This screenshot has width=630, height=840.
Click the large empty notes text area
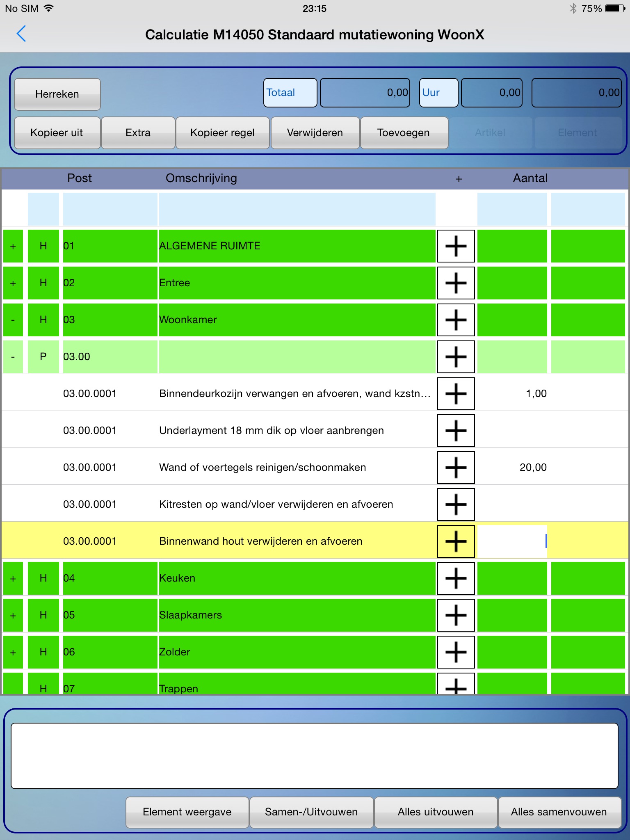315,756
